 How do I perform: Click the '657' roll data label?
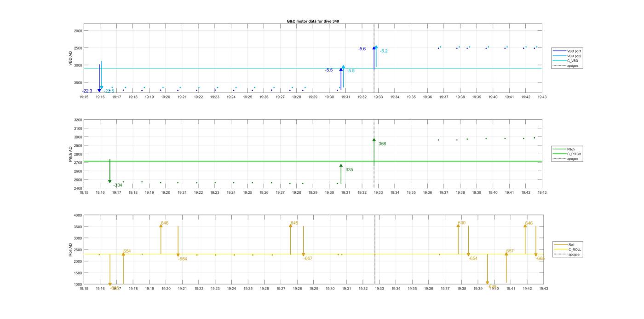click(510, 251)
